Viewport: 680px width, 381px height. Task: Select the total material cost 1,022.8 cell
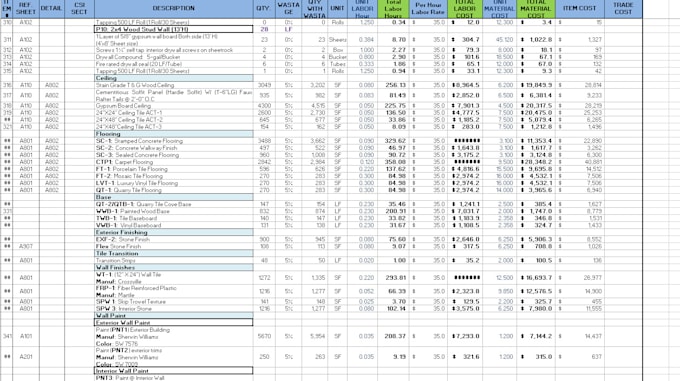(x=536, y=39)
